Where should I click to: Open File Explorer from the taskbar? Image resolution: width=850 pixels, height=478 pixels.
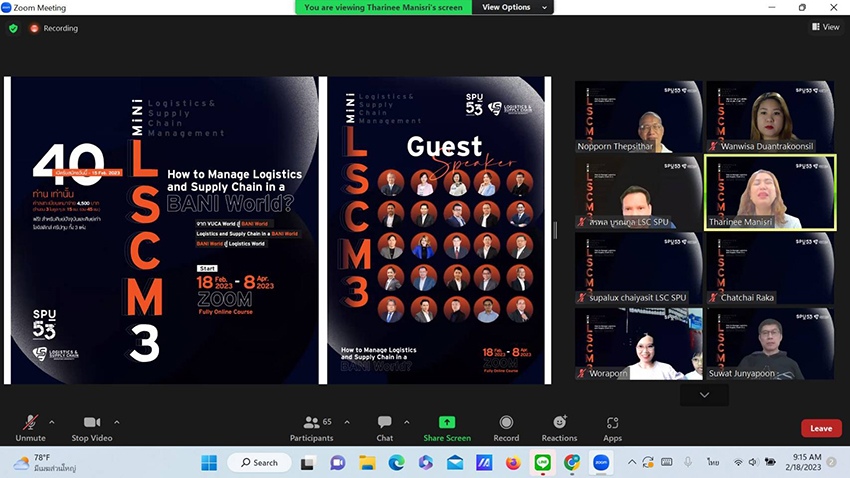click(x=367, y=463)
